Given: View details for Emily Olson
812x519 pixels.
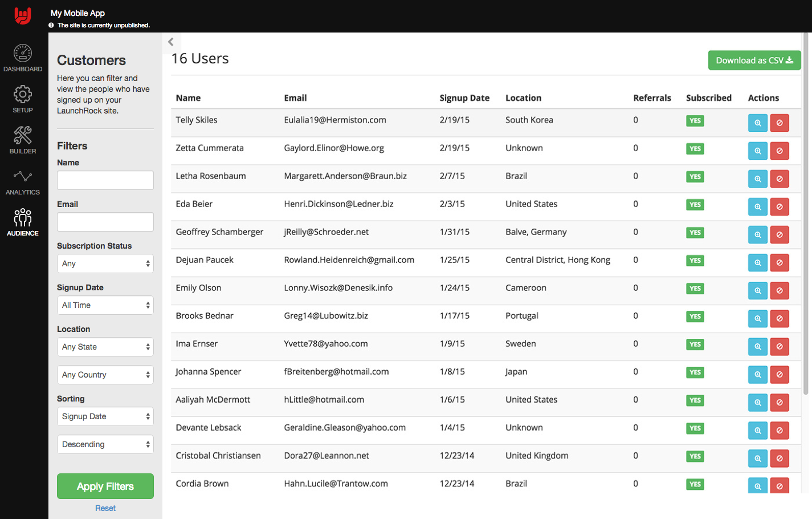Looking at the screenshot, I should point(757,290).
